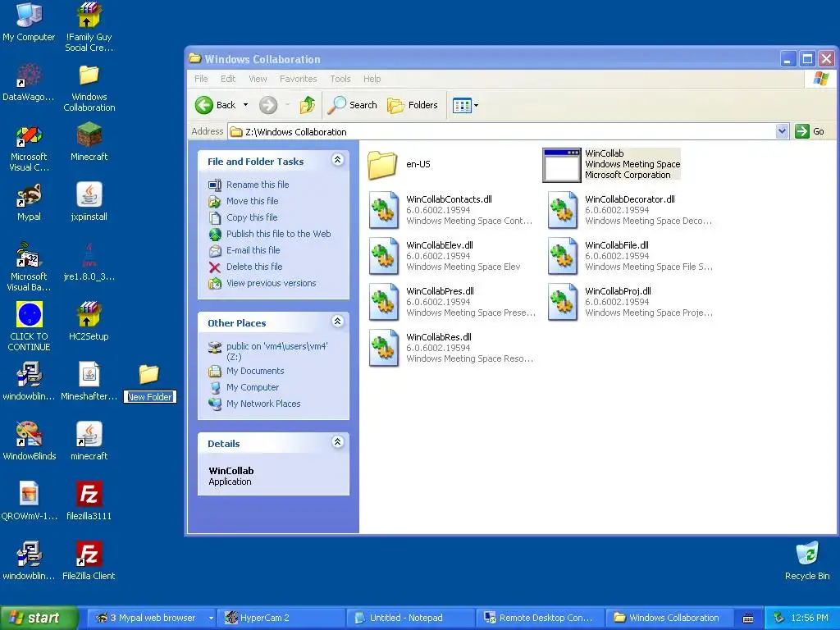Click the green Back arrow button

tap(204, 105)
